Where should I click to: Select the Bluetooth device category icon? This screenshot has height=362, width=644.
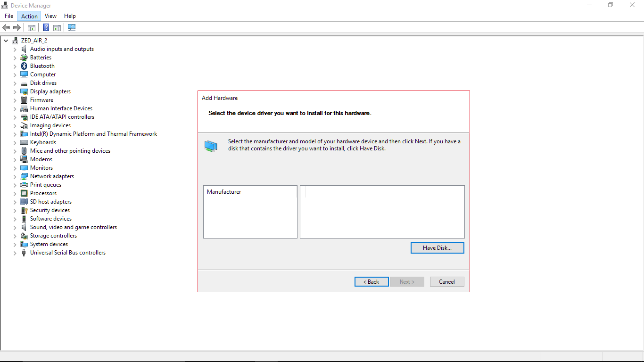coord(24,66)
